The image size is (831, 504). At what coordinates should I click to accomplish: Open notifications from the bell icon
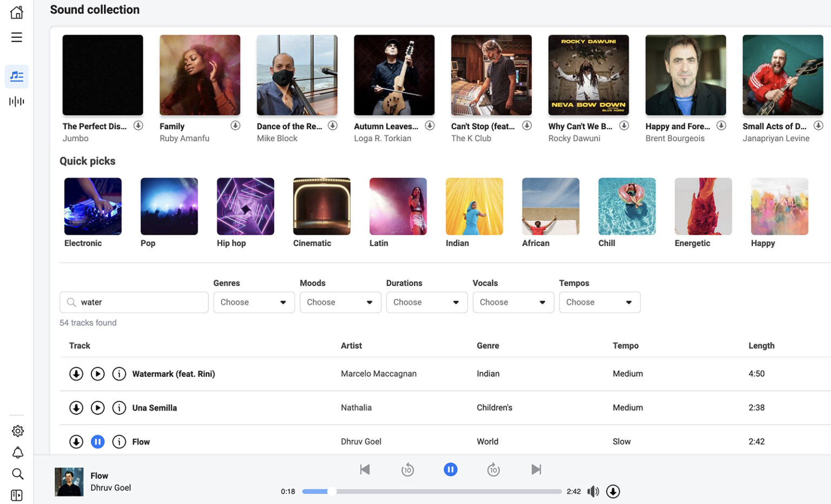[17, 452]
